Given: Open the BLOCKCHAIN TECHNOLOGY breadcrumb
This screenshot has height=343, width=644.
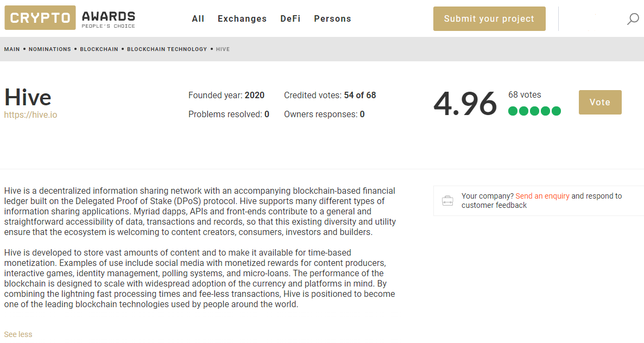Looking at the screenshot, I should click(x=167, y=49).
